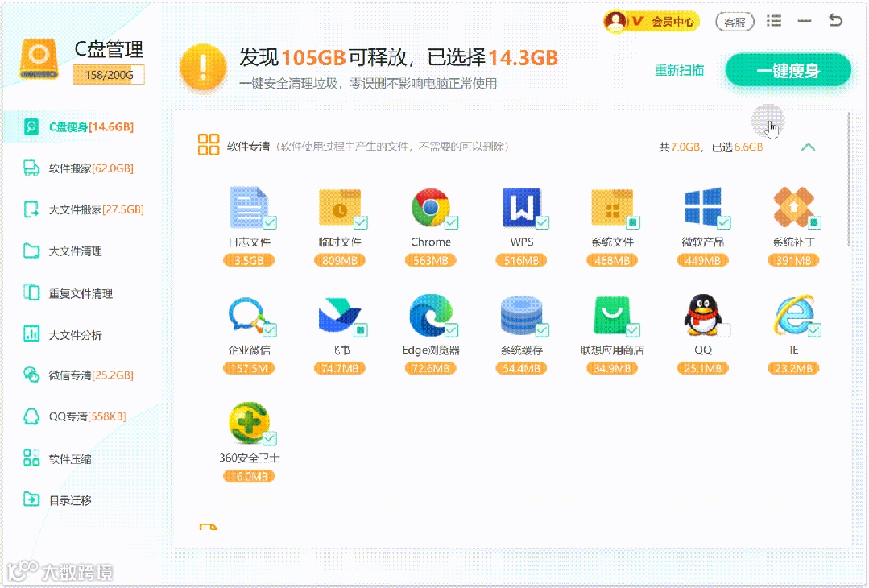Open 大文件清理 in sidebar
Viewport: 869px width, 588px height.
[82, 251]
